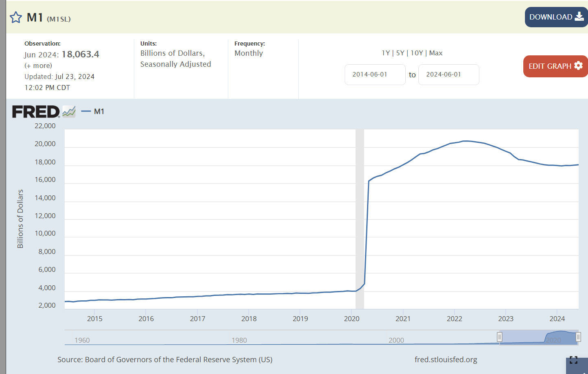Click the end date field 2024-06-01
588x374 pixels.
tap(448, 74)
